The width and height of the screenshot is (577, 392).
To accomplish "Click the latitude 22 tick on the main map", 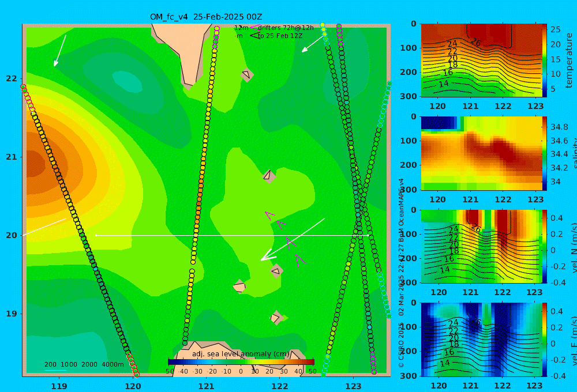I will pos(12,78).
